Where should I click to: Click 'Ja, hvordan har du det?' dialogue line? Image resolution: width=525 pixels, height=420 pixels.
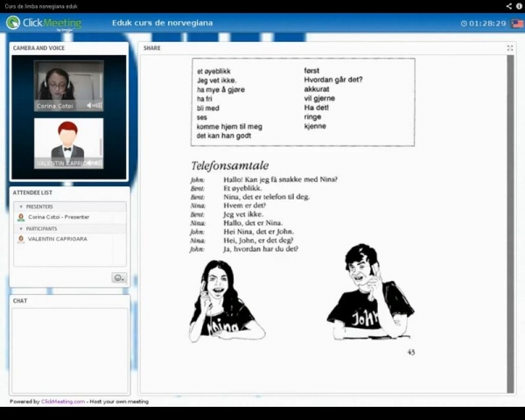pyautogui.click(x=261, y=248)
